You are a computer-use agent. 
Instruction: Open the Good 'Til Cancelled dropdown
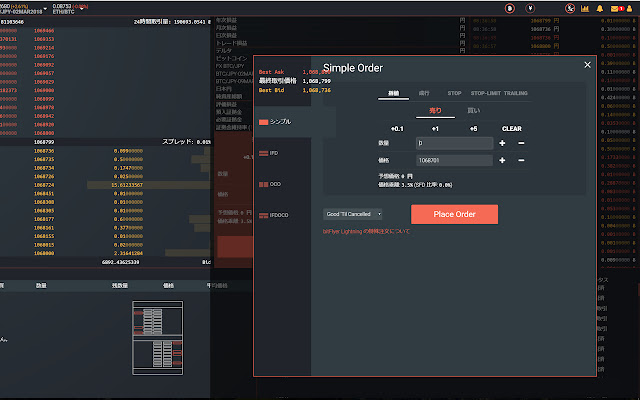[x=353, y=214]
